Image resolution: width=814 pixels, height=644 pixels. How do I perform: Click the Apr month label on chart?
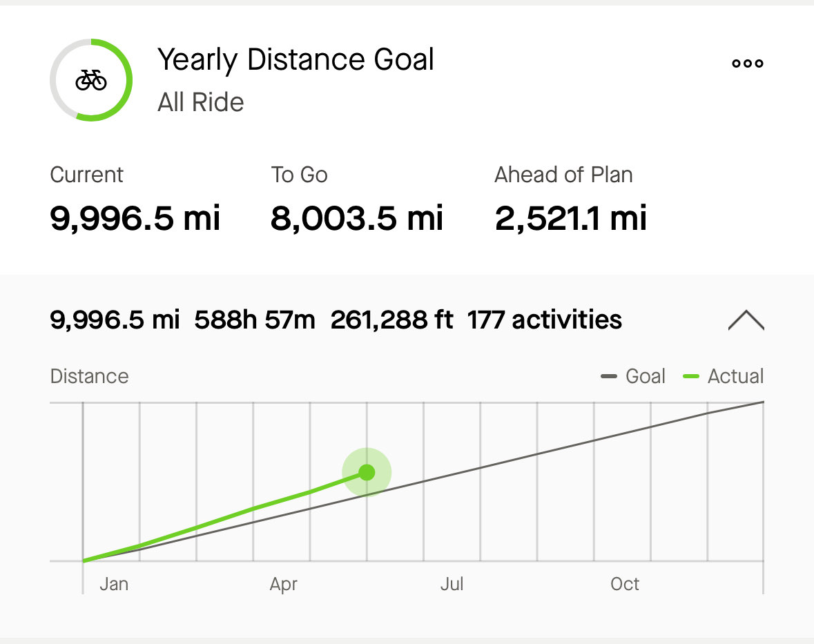tap(283, 584)
